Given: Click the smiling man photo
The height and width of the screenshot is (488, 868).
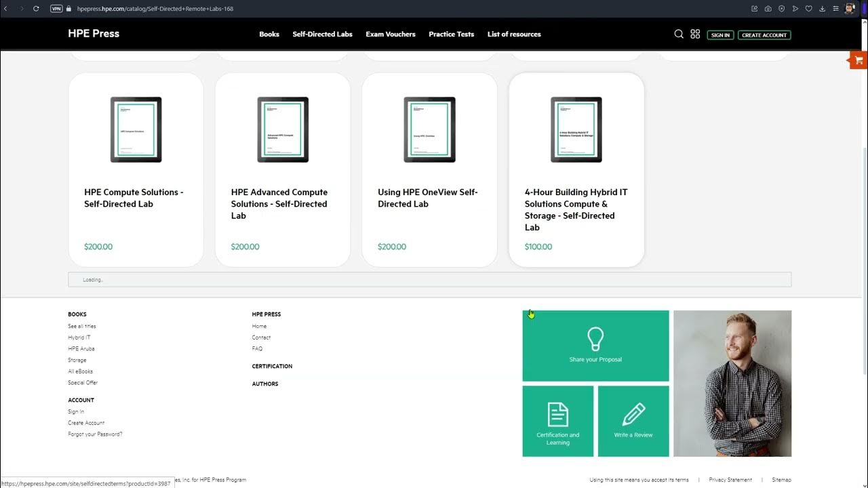Looking at the screenshot, I should (732, 384).
